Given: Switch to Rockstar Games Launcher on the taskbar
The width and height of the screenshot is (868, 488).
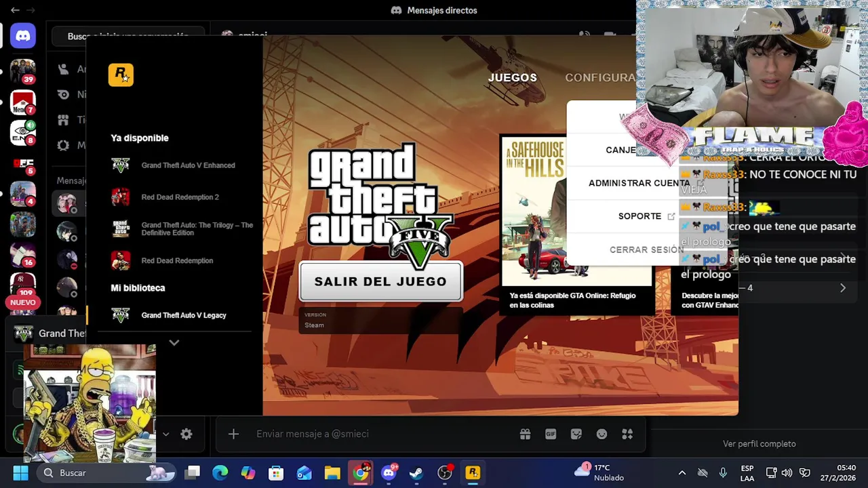Looking at the screenshot, I should pyautogui.click(x=473, y=473).
